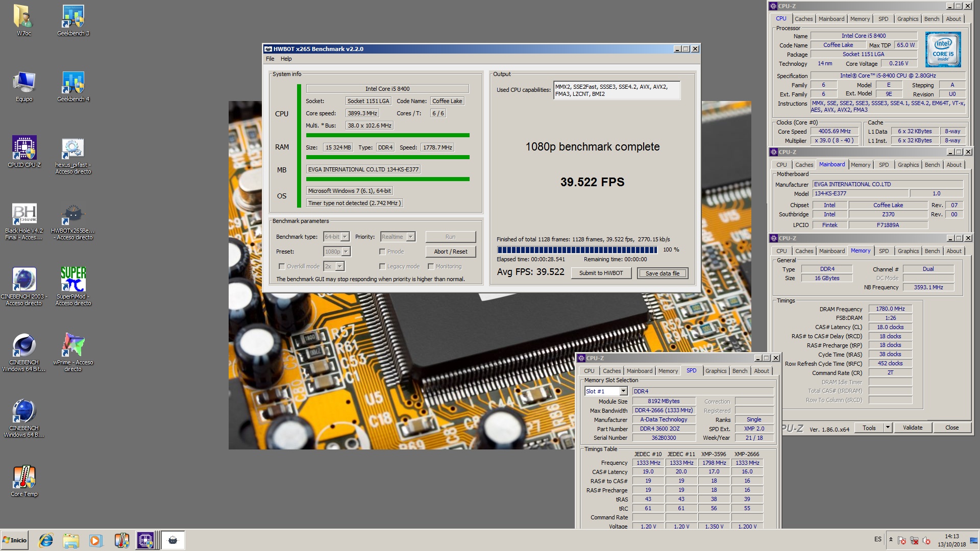Toggle the Overkill mode checkbox
This screenshot has width=980, height=551.
point(282,266)
